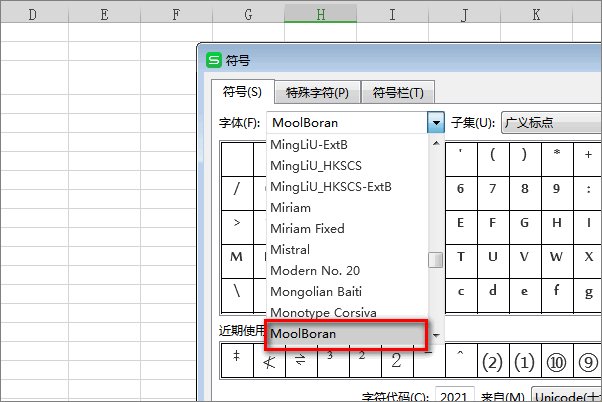Pick lowercase d symbol

(493, 295)
